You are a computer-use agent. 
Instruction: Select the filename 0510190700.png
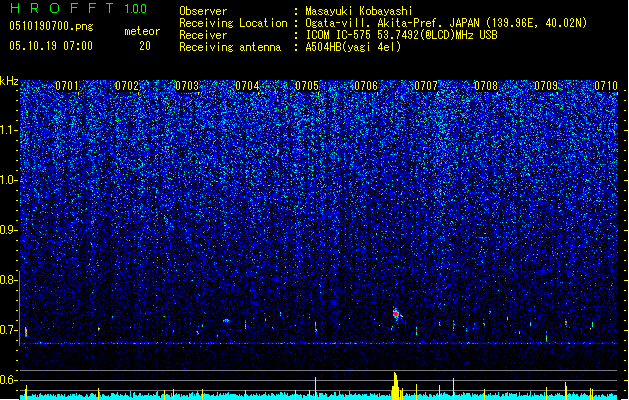coord(51,26)
